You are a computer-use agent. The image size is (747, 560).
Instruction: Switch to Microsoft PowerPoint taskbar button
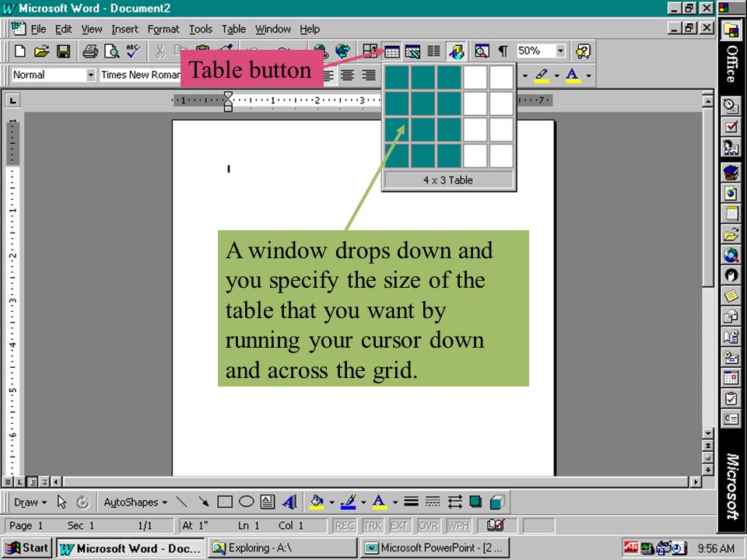(x=434, y=548)
